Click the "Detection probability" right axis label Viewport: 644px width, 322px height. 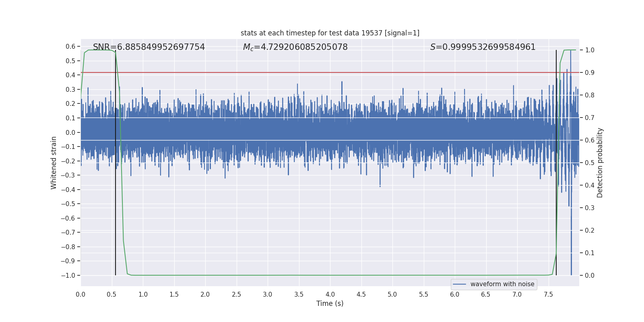click(x=600, y=163)
